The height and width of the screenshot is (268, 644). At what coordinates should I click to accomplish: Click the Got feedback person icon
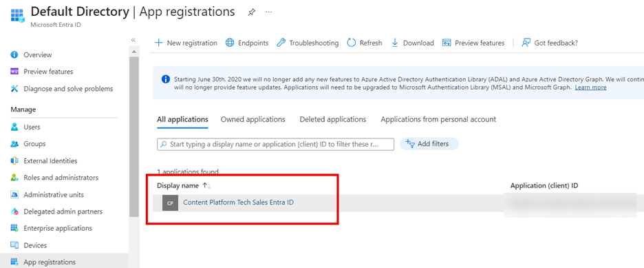point(526,43)
